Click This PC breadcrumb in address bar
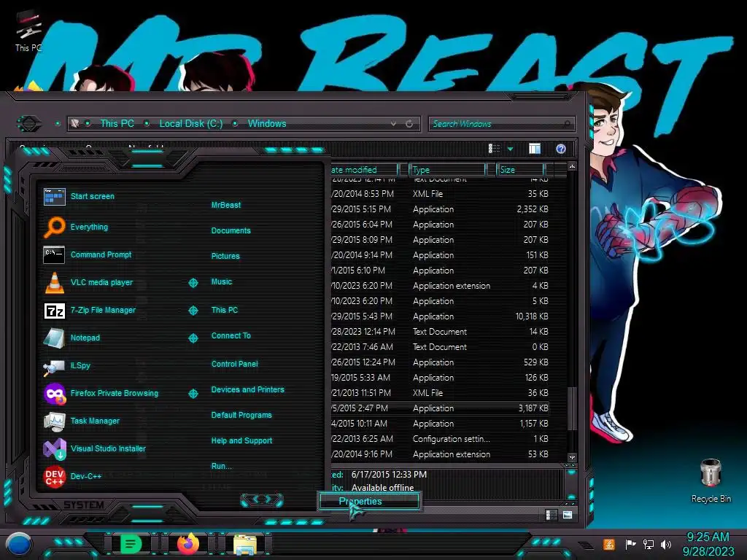This screenshot has height=560, width=747. click(117, 124)
